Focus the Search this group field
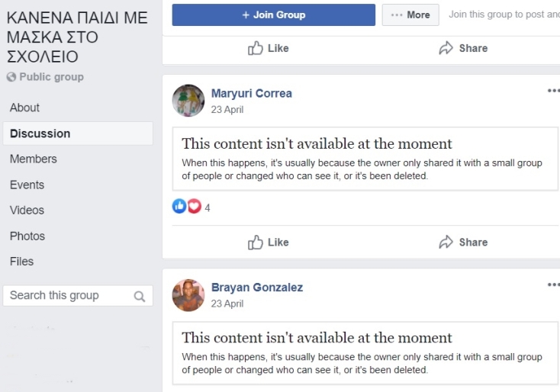The image size is (560, 392). click(69, 296)
